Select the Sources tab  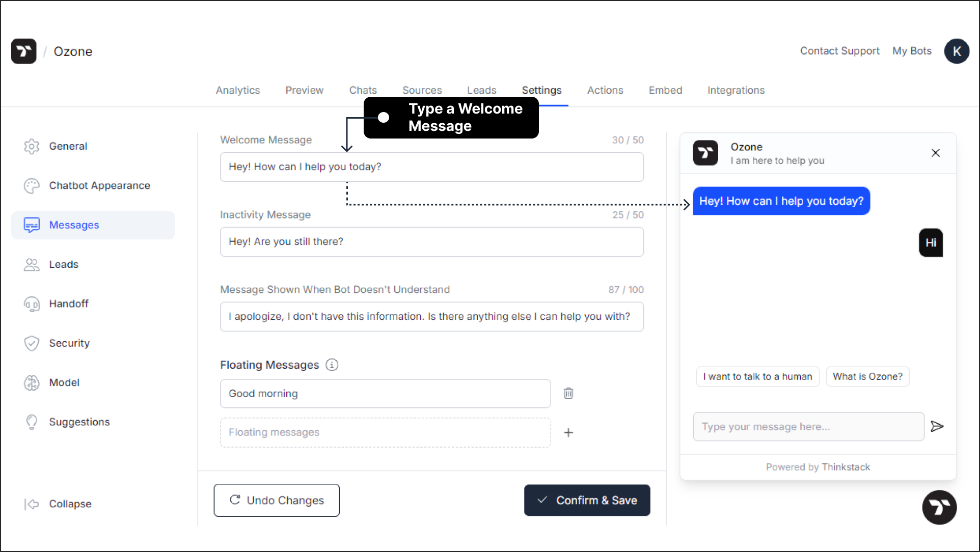click(x=421, y=90)
